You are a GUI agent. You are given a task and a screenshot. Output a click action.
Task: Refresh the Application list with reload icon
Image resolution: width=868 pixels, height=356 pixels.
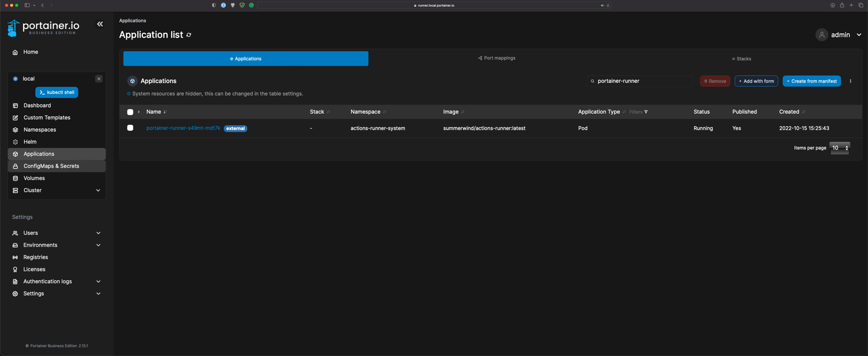point(189,35)
